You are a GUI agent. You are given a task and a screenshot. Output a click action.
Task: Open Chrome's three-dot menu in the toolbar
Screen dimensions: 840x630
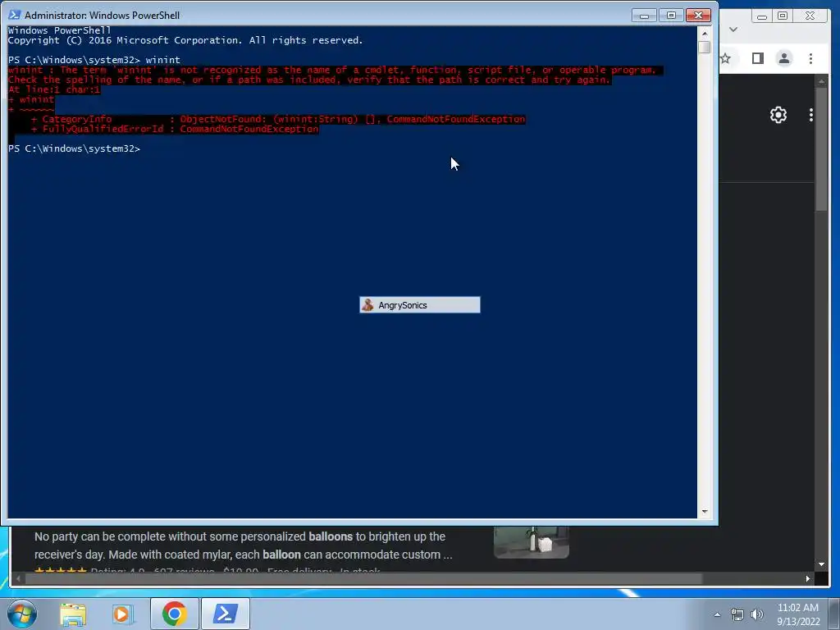(x=810, y=58)
